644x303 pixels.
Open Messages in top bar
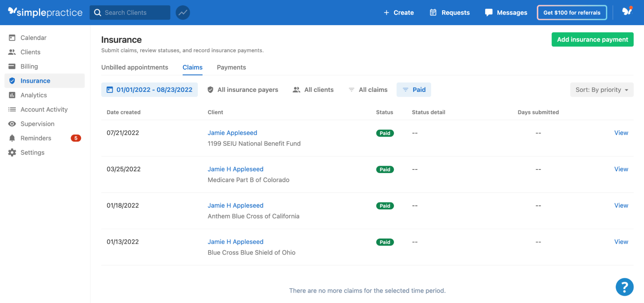(x=506, y=13)
